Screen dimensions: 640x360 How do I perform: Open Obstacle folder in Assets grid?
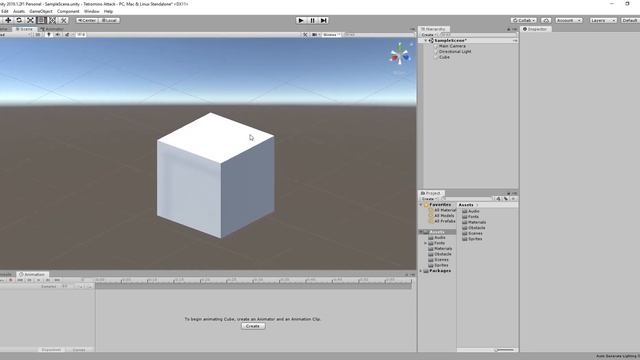pos(473,228)
